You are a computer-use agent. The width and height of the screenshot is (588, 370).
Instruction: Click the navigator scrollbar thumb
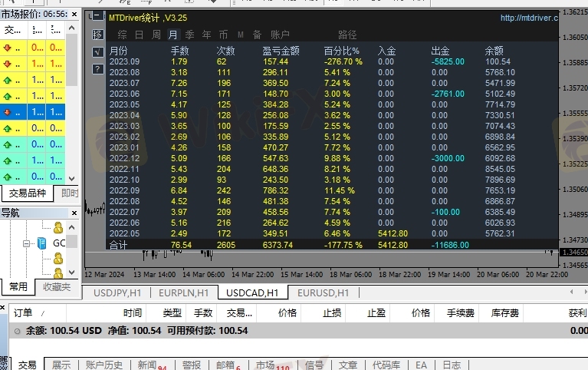click(72, 241)
